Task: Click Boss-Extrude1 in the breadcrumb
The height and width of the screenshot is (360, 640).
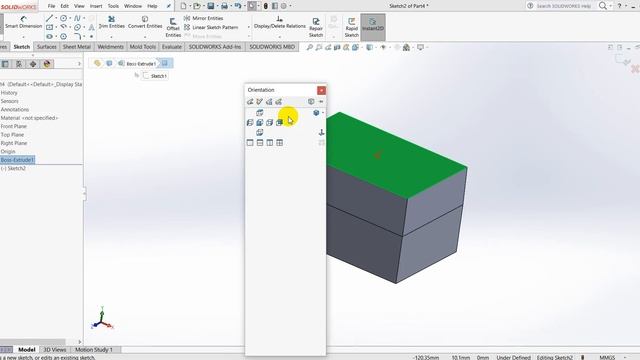Action: click(137, 64)
